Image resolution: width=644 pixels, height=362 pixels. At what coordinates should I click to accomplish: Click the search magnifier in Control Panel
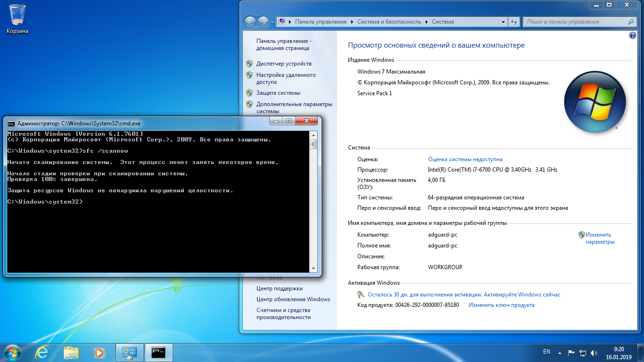(x=631, y=22)
